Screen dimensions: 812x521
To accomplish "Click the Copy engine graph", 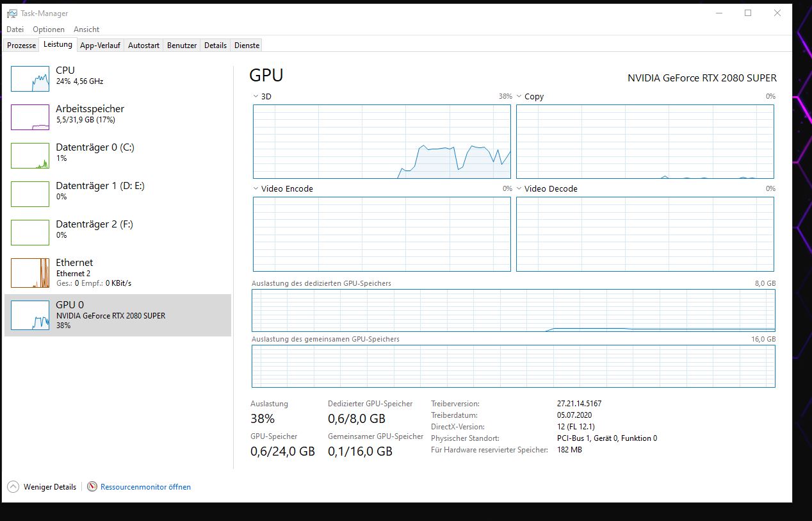I will click(645, 142).
